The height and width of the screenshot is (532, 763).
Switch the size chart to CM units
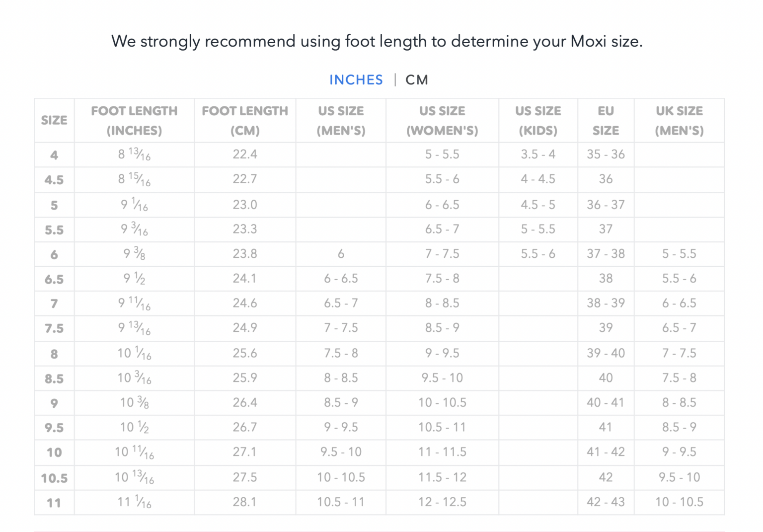pyautogui.click(x=416, y=80)
